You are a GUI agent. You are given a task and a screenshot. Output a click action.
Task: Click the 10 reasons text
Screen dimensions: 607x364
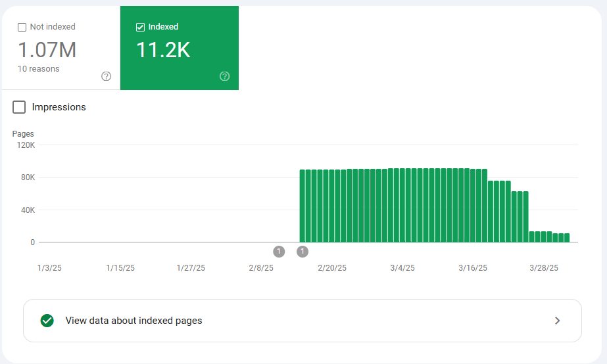[x=38, y=69]
